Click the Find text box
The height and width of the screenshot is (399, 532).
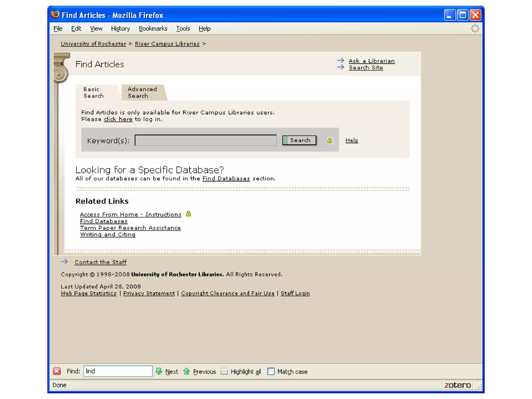pyautogui.click(x=118, y=371)
